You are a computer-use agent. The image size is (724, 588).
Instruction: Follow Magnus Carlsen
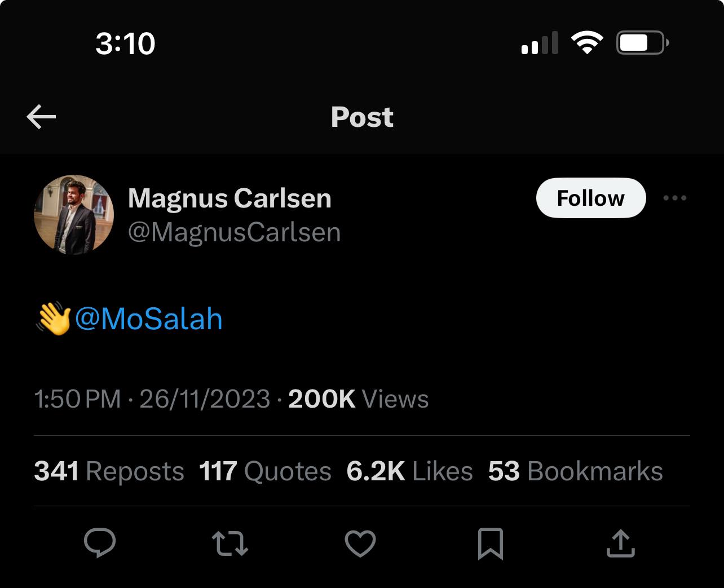pyautogui.click(x=590, y=198)
